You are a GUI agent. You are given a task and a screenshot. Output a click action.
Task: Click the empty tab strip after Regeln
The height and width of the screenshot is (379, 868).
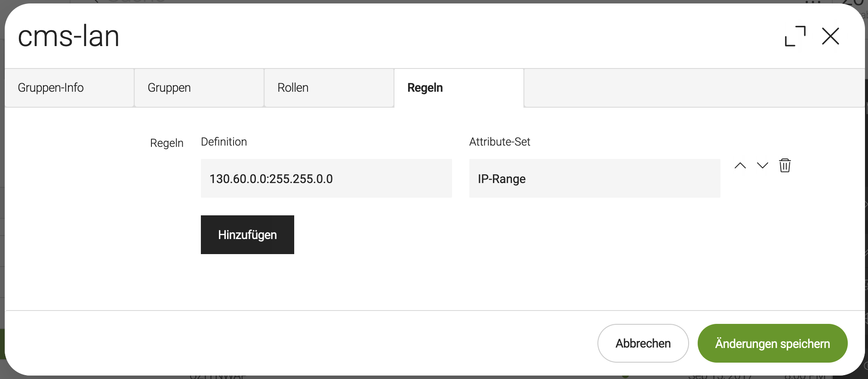tap(694, 88)
